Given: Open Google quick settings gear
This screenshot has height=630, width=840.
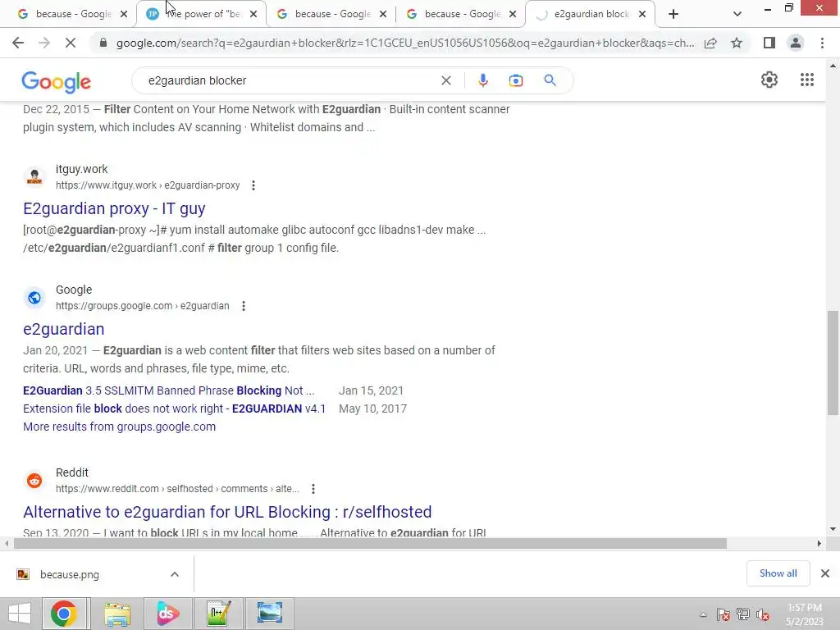Looking at the screenshot, I should [x=769, y=80].
